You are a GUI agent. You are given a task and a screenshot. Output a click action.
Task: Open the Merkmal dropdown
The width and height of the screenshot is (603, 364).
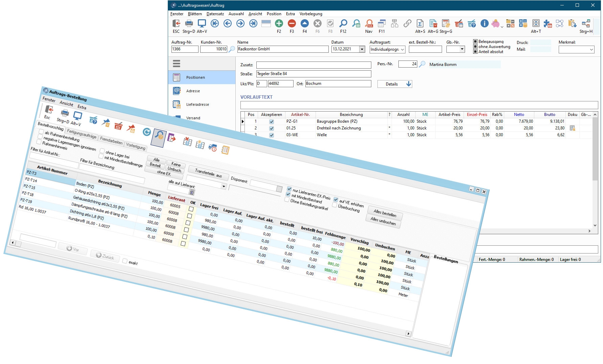[x=591, y=50]
